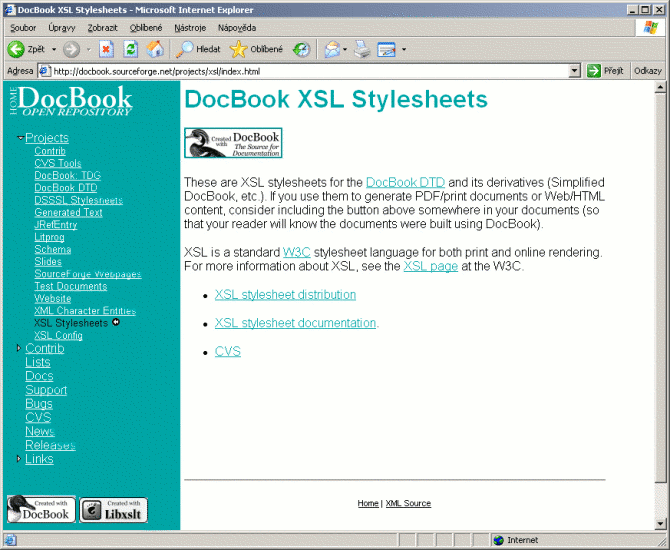Viewport: 670px width, 550px height.
Task: Open Slides sidebar link
Action: click(x=48, y=262)
